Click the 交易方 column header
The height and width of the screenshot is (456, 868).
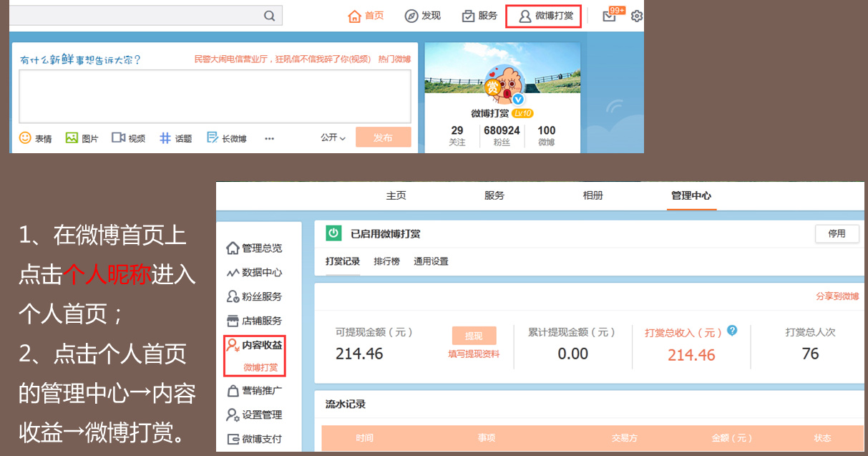624,438
